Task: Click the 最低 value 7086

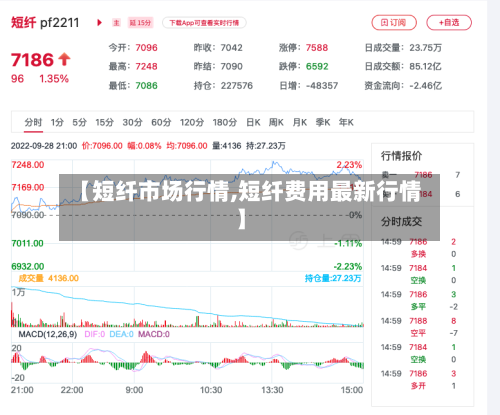Action: point(146,86)
